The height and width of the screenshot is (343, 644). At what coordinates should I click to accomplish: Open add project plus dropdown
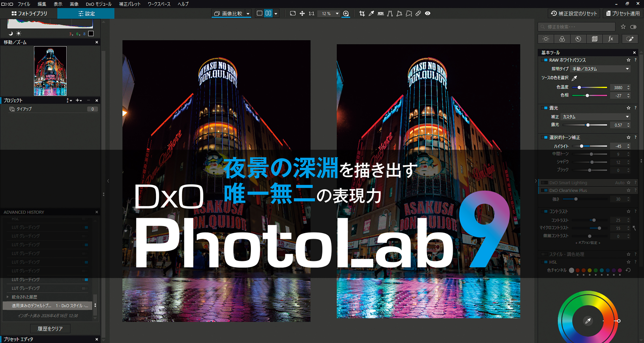tap(79, 100)
